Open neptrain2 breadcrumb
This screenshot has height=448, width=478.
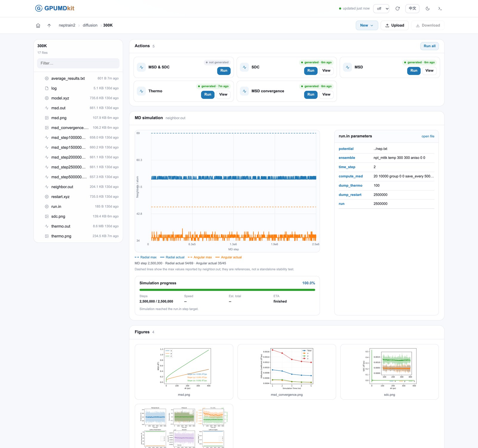pos(67,25)
